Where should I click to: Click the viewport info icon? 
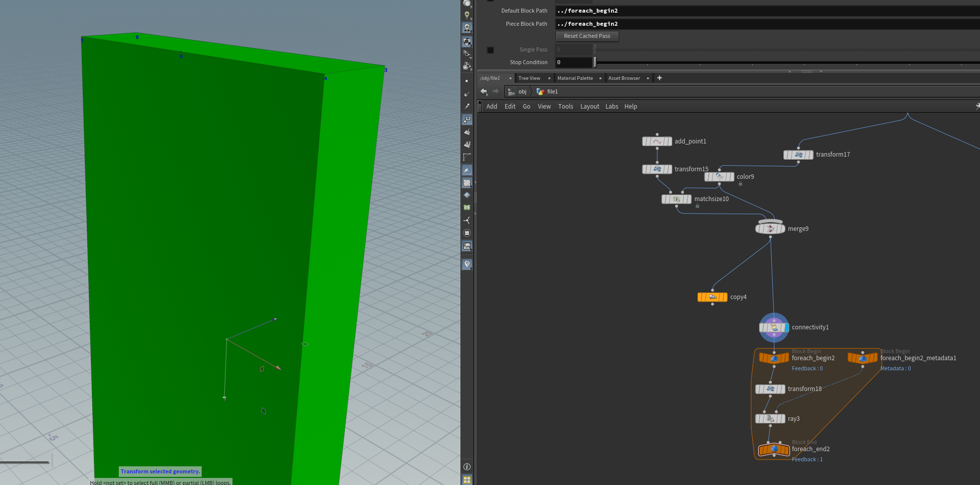[467, 467]
